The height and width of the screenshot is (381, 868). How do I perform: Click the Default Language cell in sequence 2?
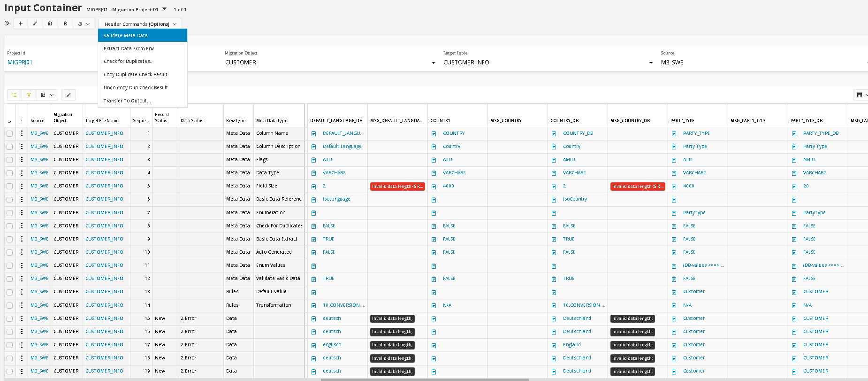[342, 147]
